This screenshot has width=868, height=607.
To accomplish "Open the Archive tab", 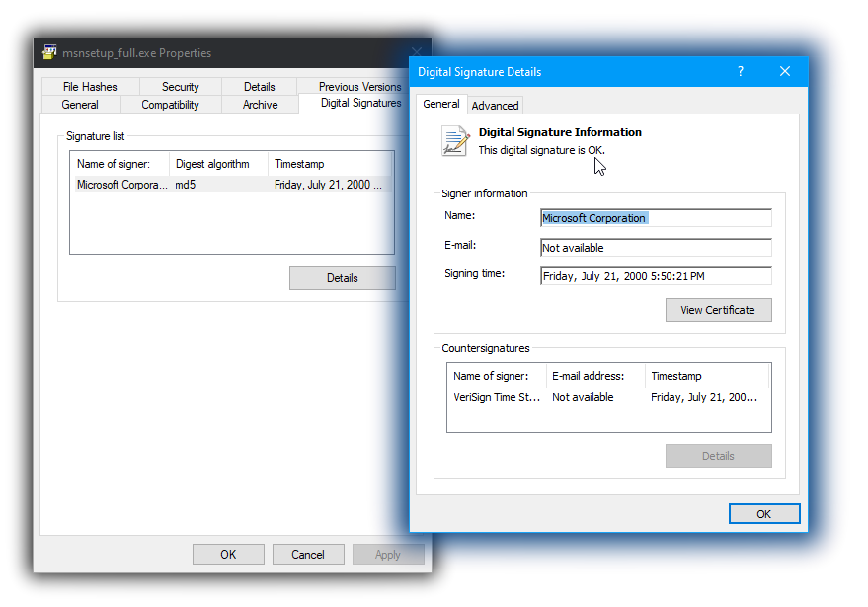I will coord(260,105).
